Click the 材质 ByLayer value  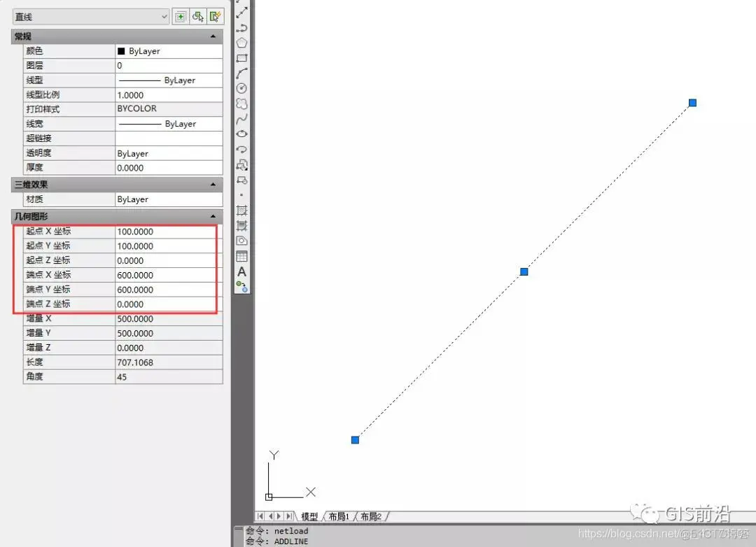click(169, 199)
